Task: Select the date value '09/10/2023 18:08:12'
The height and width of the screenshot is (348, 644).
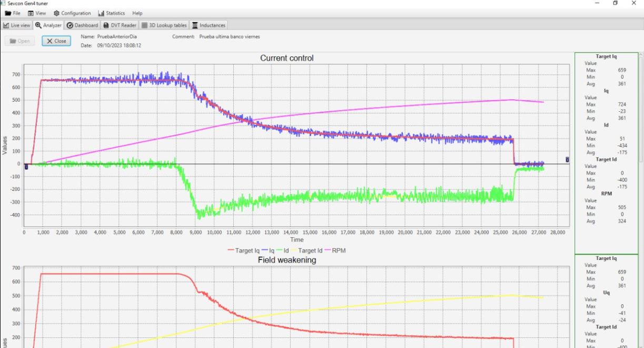Action: pos(119,45)
